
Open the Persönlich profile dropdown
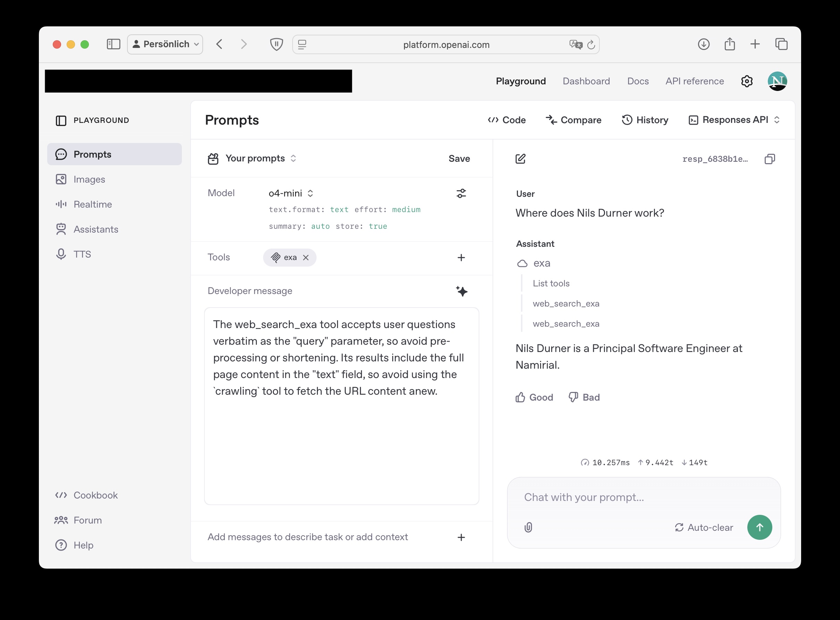point(165,44)
